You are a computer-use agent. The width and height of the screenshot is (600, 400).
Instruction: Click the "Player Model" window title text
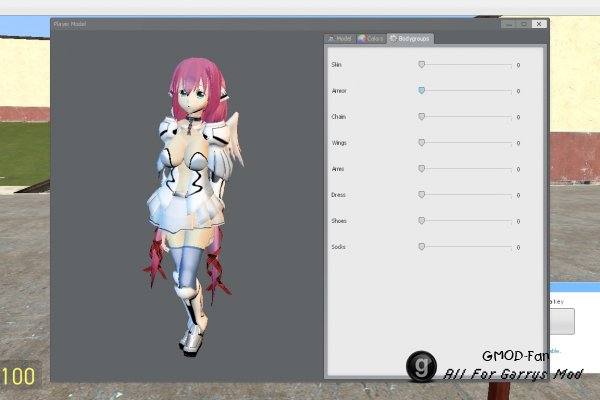pos(70,24)
